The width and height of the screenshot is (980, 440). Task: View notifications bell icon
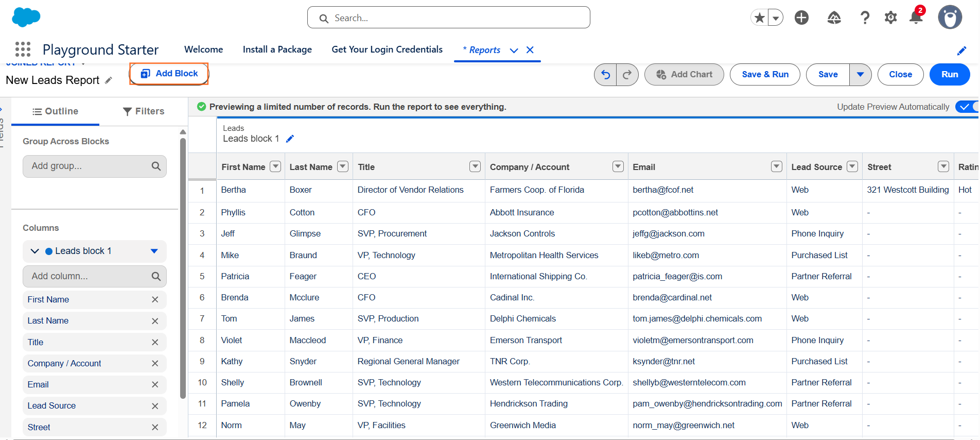pos(916,18)
